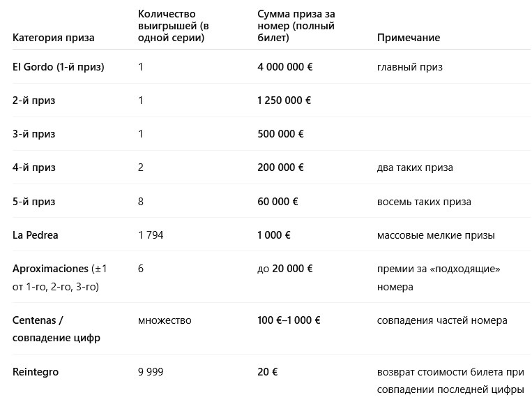The image size is (532, 402).
Task: Click the 'до 20 000 €' amount
Action: point(284,269)
